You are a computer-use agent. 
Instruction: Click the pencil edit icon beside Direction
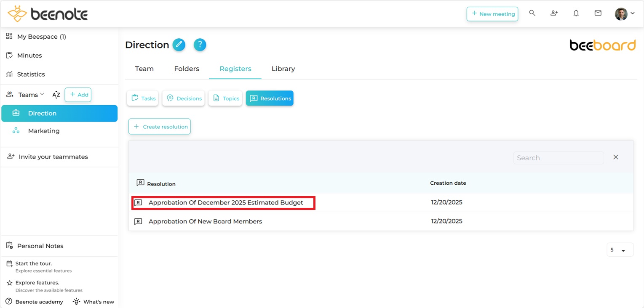tap(179, 45)
